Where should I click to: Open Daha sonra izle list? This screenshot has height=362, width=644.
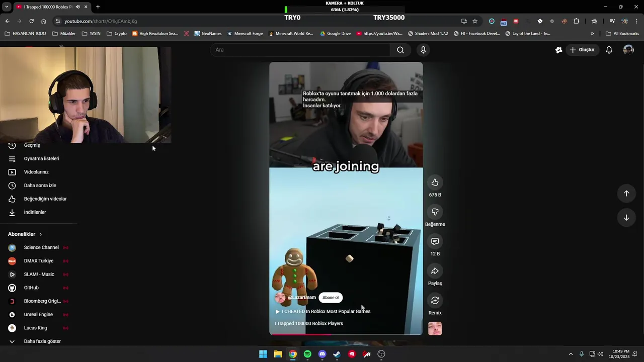40,186
